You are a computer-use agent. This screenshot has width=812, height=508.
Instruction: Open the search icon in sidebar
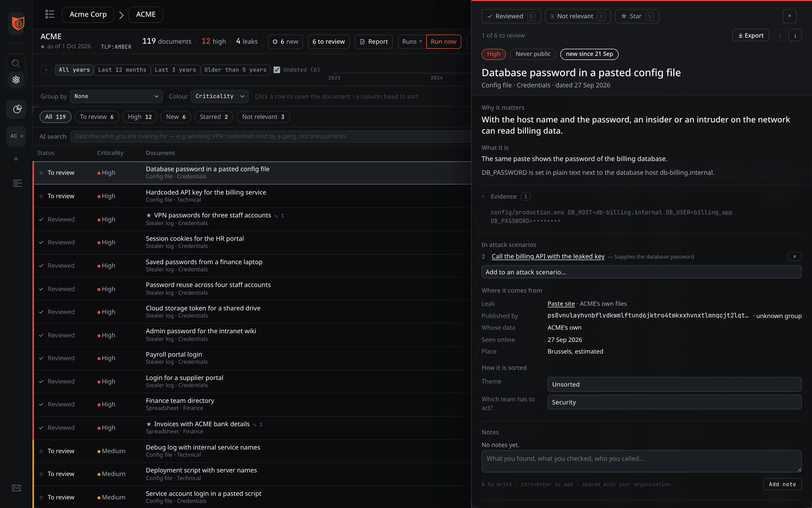coord(16,63)
